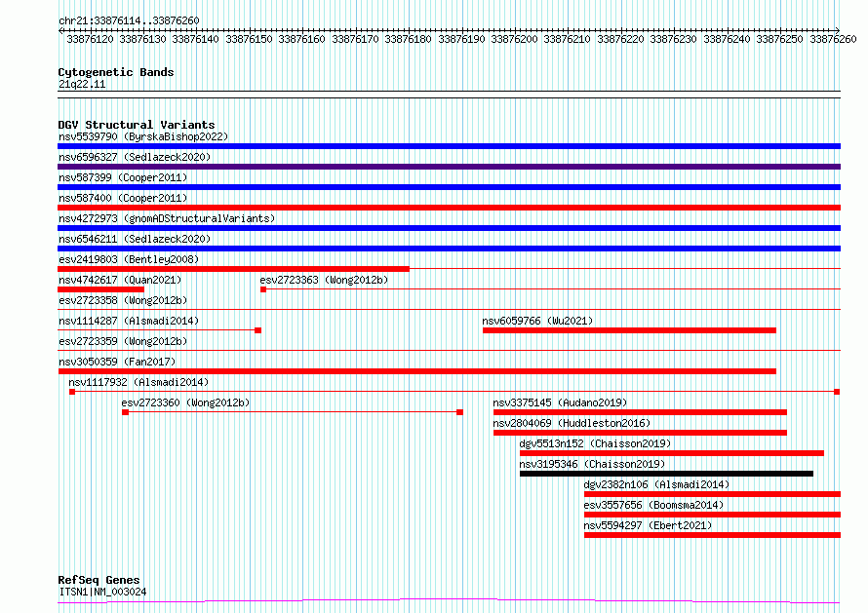Click the esv2723363 (Wong2012b) label
The width and height of the screenshot is (868, 613).
pos(324,280)
